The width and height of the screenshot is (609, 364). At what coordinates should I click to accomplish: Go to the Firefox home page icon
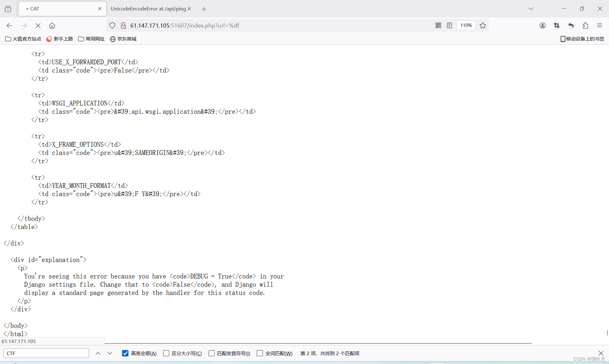52,25
